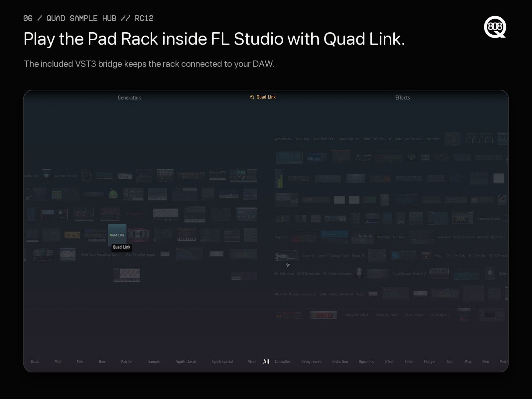Open the Sampler category
The image size is (532, 399).
[154, 362]
